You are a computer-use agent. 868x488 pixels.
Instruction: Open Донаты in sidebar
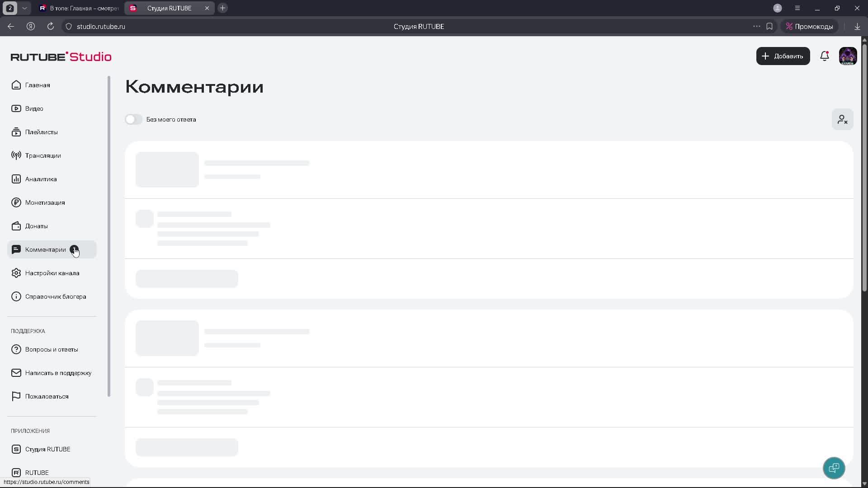(x=36, y=226)
